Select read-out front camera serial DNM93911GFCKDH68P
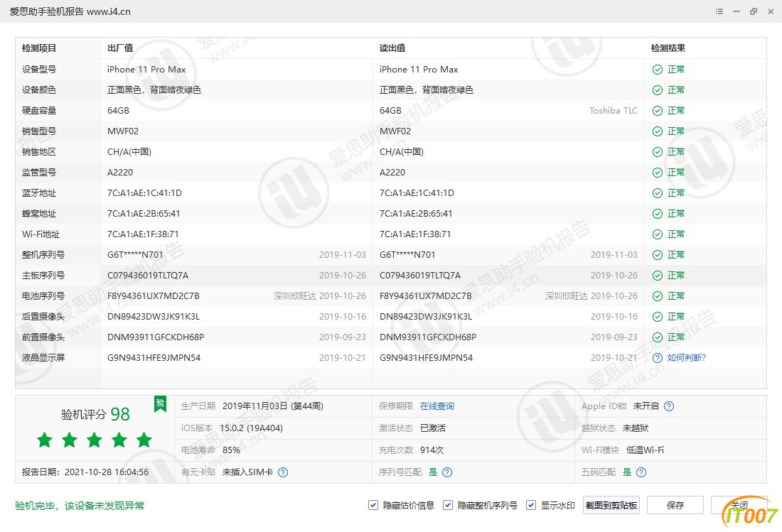The height and width of the screenshot is (532, 782). click(428, 337)
